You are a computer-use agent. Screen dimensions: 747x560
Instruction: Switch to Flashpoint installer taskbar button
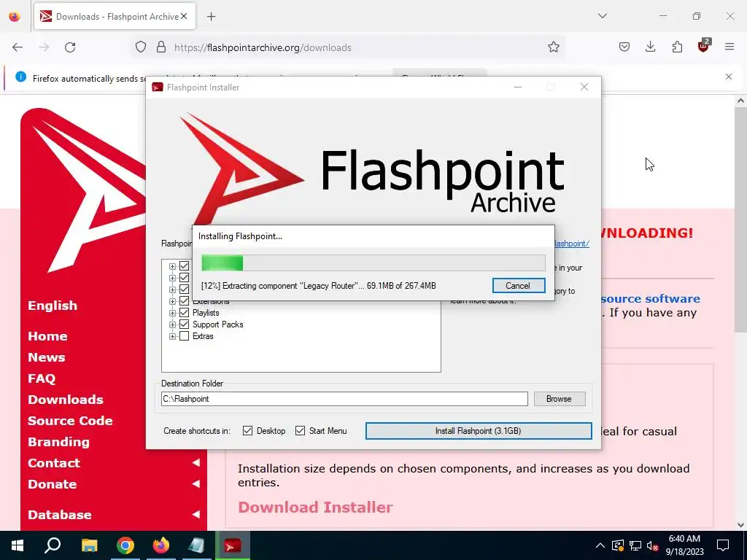pos(233,545)
